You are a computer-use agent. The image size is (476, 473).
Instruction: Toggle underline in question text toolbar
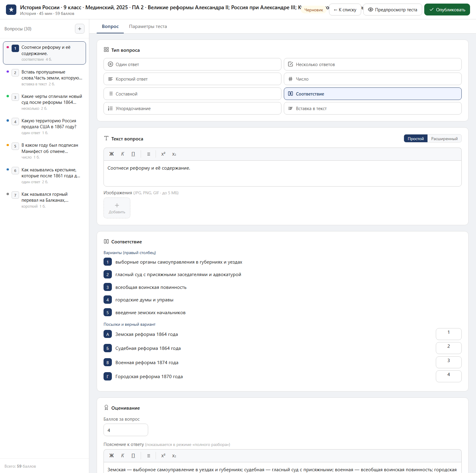133,154
